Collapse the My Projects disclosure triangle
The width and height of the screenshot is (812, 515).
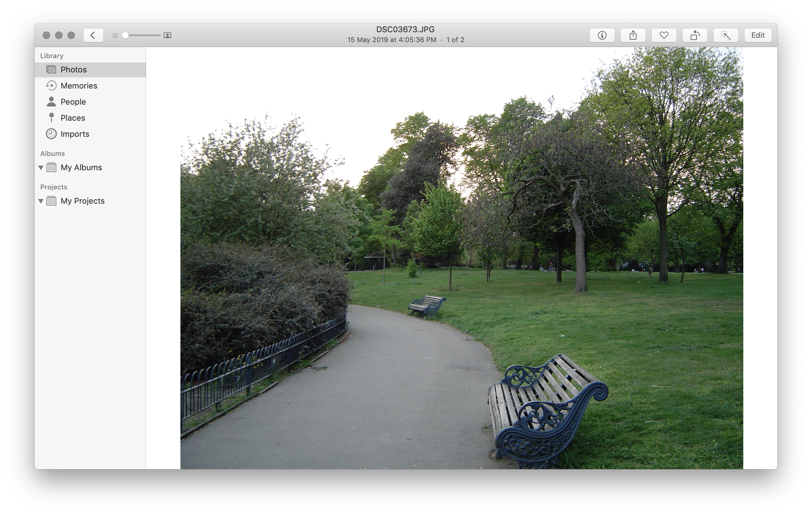pyautogui.click(x=41, y=201)
